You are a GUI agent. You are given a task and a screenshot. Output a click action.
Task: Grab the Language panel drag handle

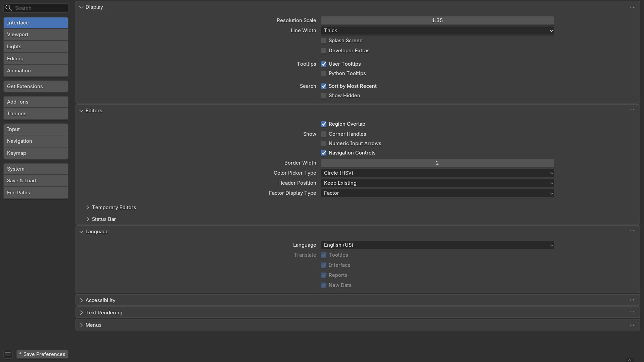(x=633, y=232)
